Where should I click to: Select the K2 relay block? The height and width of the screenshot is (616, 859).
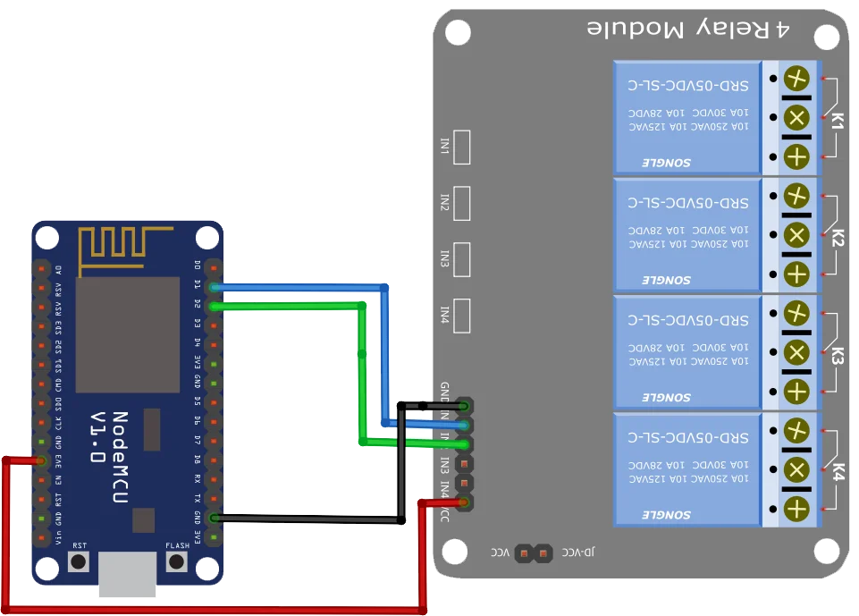pyautogui.click(x=687, y=234)
